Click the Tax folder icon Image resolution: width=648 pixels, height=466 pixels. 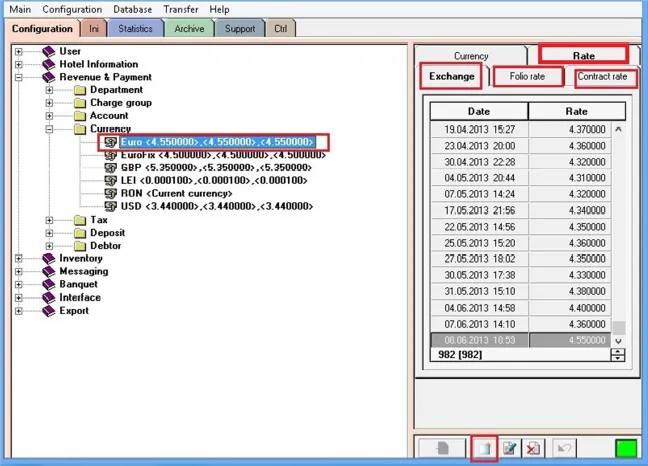click(x=80, y=220)
